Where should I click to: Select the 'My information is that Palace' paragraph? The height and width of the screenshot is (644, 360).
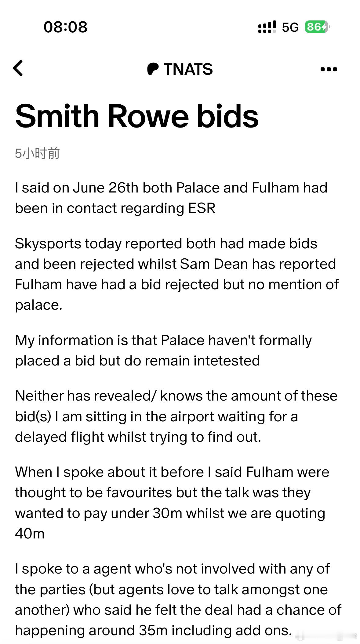(x=163, y=351)
